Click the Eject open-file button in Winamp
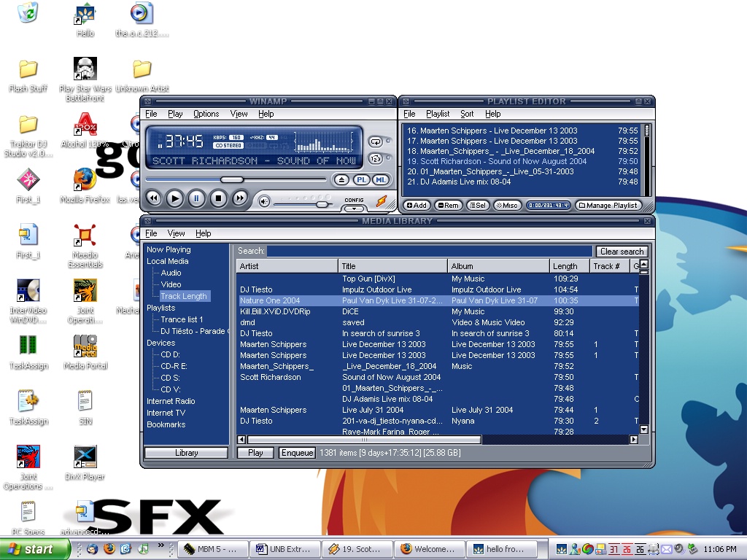This screenshot has width=747, height=560. pyautogui.click(x=341, y=180)
